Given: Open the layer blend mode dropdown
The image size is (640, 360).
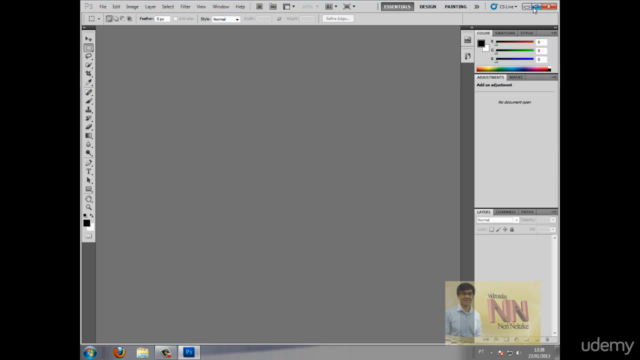Looking at the screenshot, I should click(497, 220).
